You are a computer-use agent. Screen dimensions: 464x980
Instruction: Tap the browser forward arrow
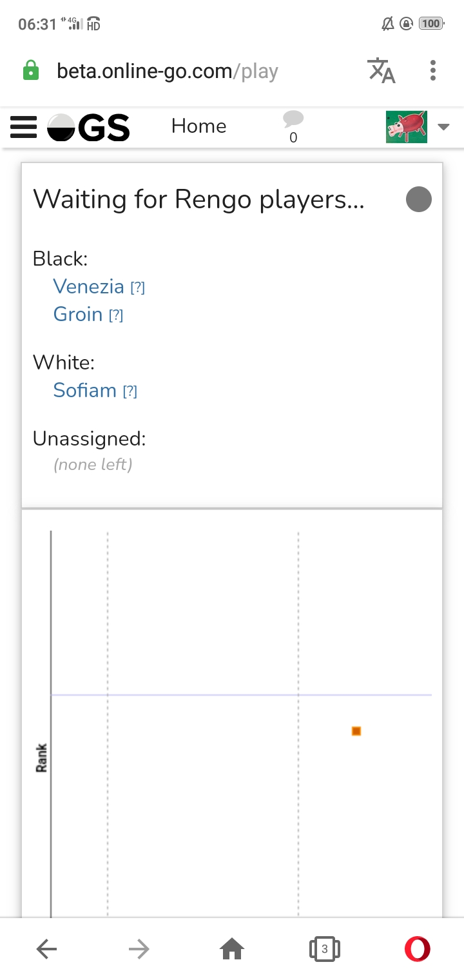(x=139, y=948)
